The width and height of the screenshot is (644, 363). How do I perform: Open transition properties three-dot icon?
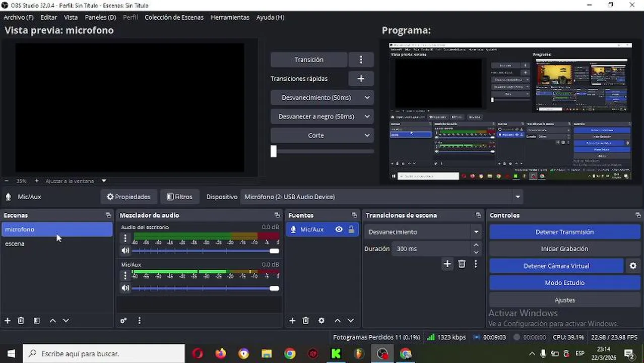point(476,264)
